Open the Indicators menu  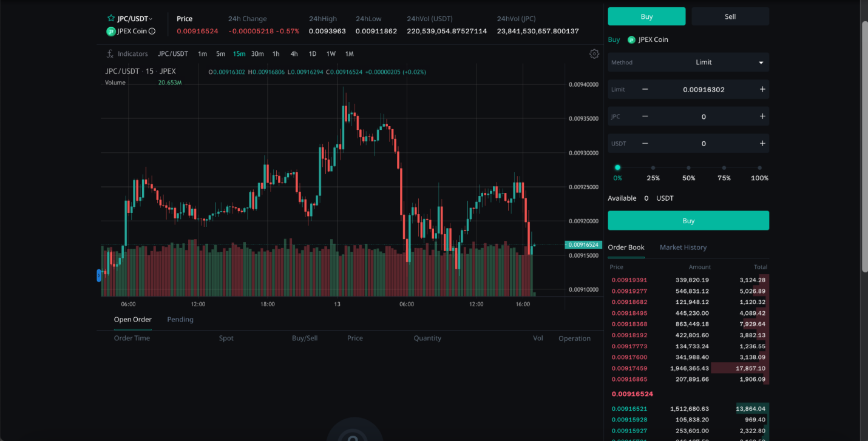pos(127,54)
